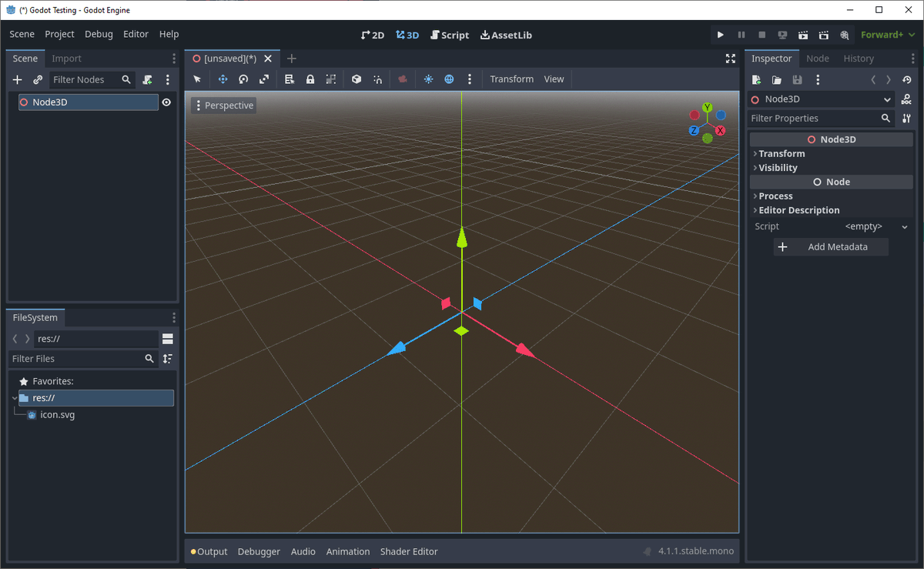Toggle preview sunlight icon
The width and height of the screenshot is (924, 569).
pos(428,79)
